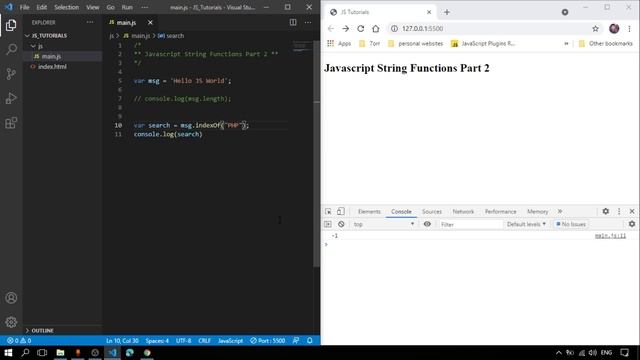This screenshot has width=640, height=360.
Task: Reload the Chrome page
Action: click(360, 29)
